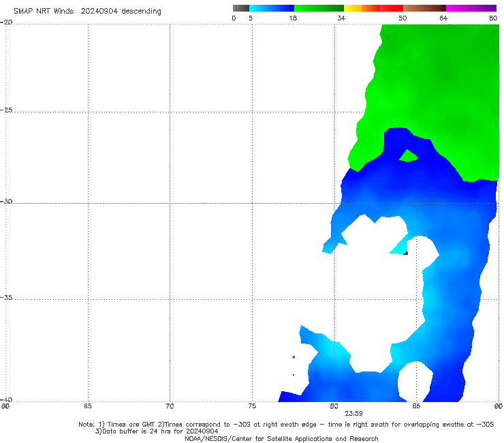
Task: Click the small dark triangle marker near 84E
Action: [x=406, y=254]
